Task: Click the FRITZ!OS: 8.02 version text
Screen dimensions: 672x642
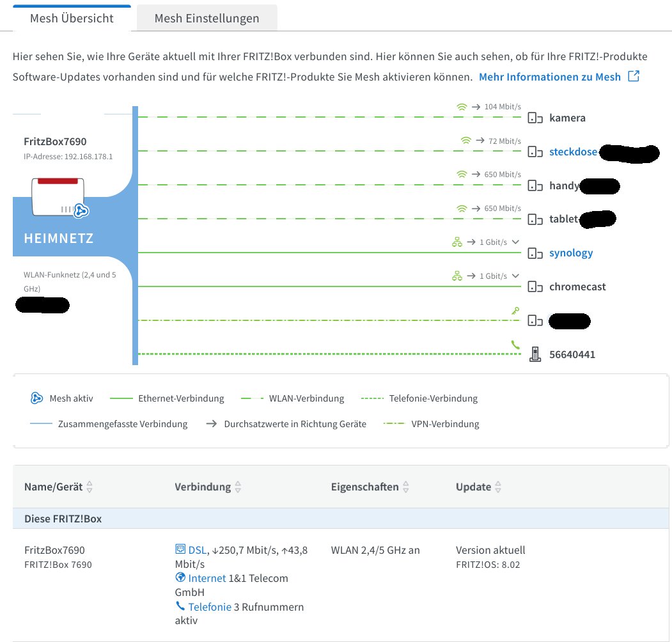Action: tap(488, 565)
